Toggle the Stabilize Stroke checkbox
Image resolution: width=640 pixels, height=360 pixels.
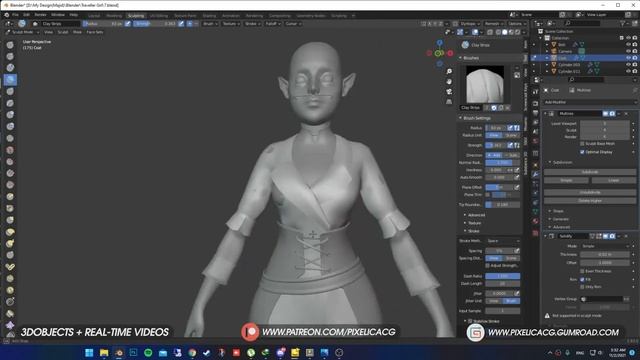pyautogui.click(x=470, y=321)
